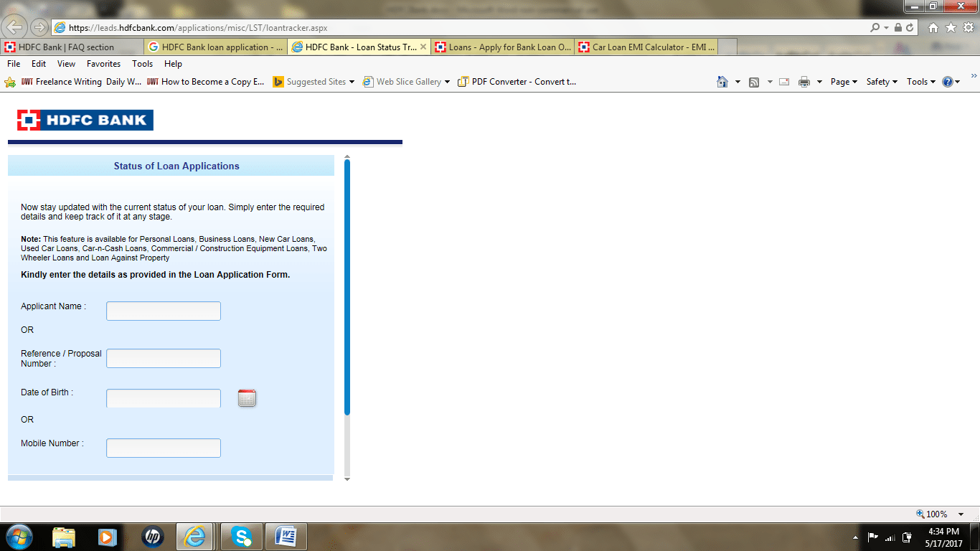Click the HP icon in the taskbar

[153, 537]
